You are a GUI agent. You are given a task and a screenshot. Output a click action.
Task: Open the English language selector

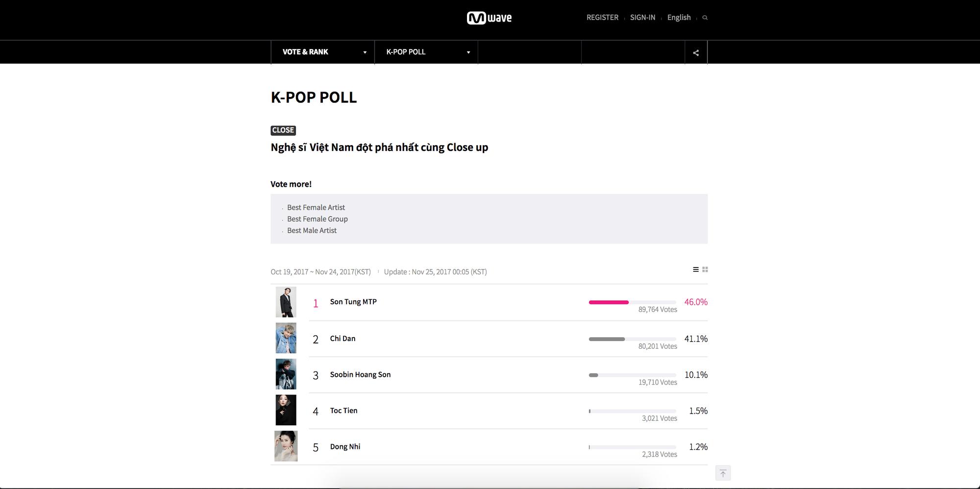point(679,18)
